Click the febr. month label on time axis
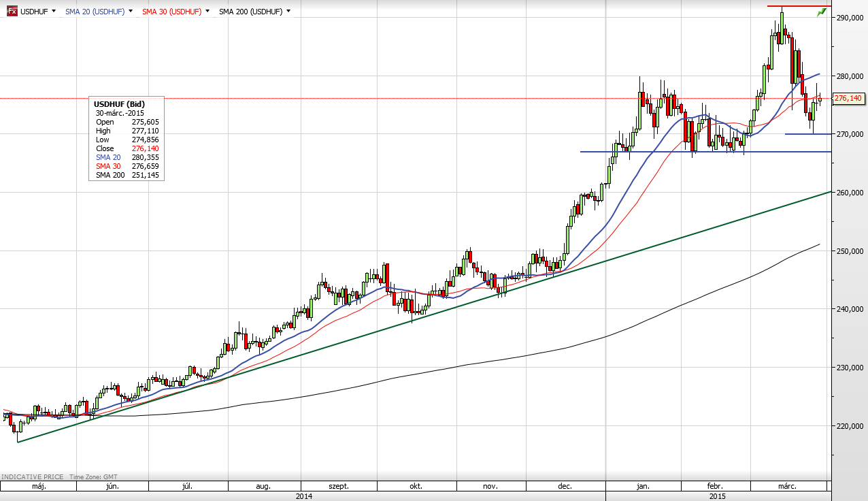The image size is (868, 501). (714, 487)
